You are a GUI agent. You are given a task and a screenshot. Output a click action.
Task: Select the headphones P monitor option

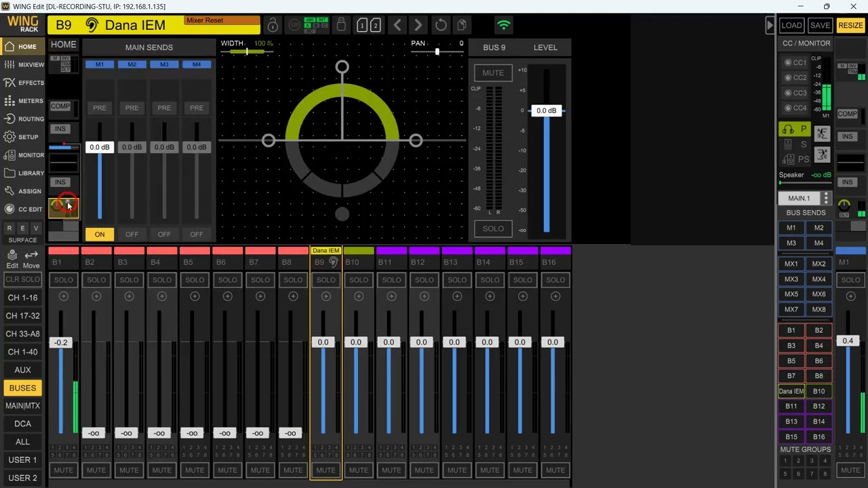point(794,129)
